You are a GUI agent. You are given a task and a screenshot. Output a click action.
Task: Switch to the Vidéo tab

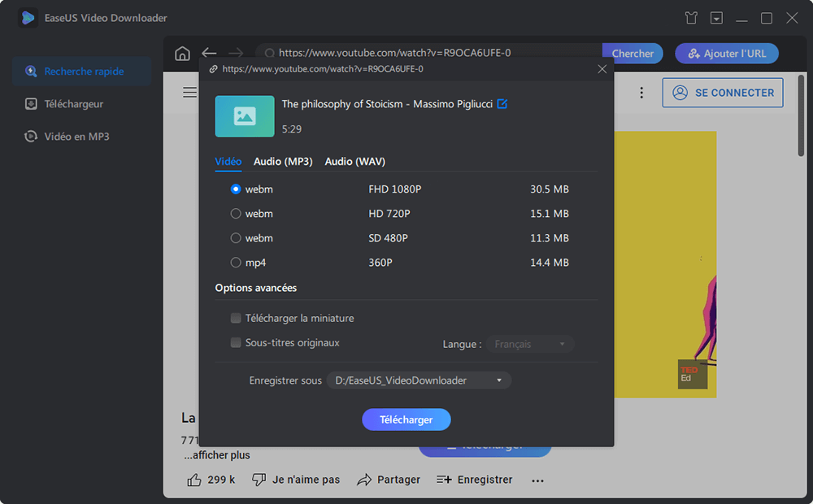[228, 161]
